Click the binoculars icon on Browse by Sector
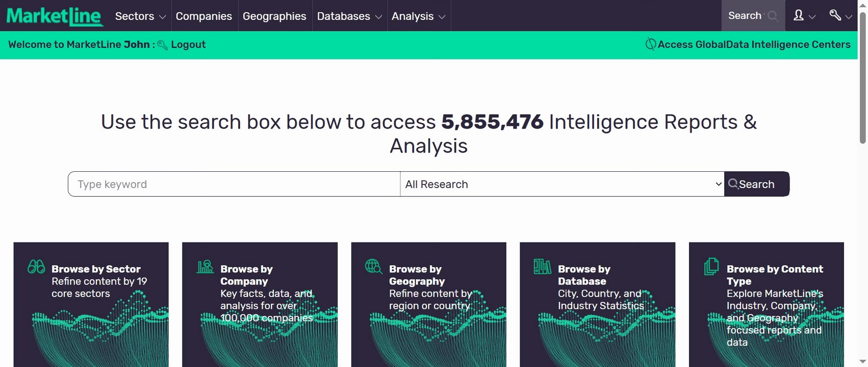This screenshot has height=367, width=868. click(x=36, y=267)
